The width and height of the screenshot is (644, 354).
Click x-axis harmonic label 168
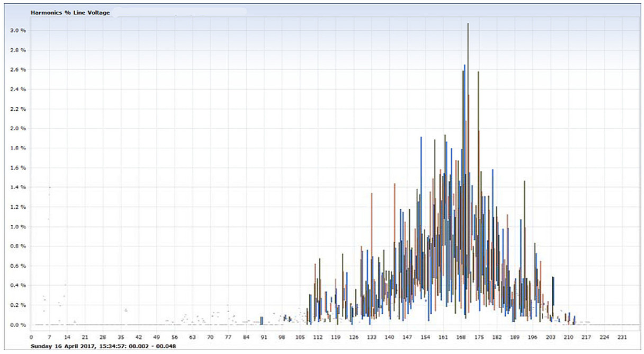click(x=461, y=337)
